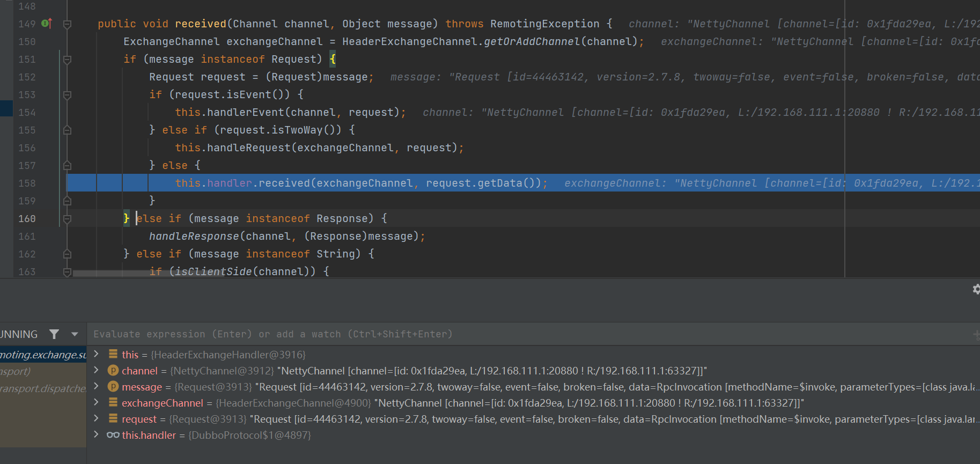Click line number 158 in gutter

point(27,183)
